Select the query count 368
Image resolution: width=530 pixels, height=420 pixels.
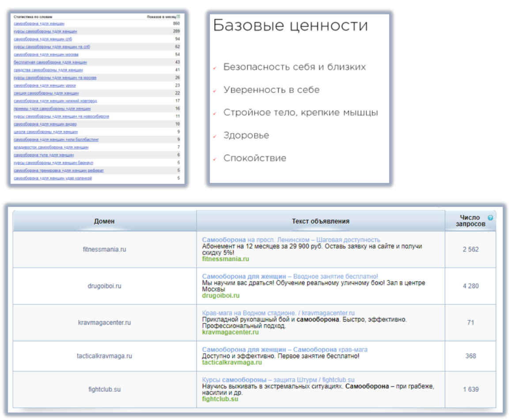point(471,356)
